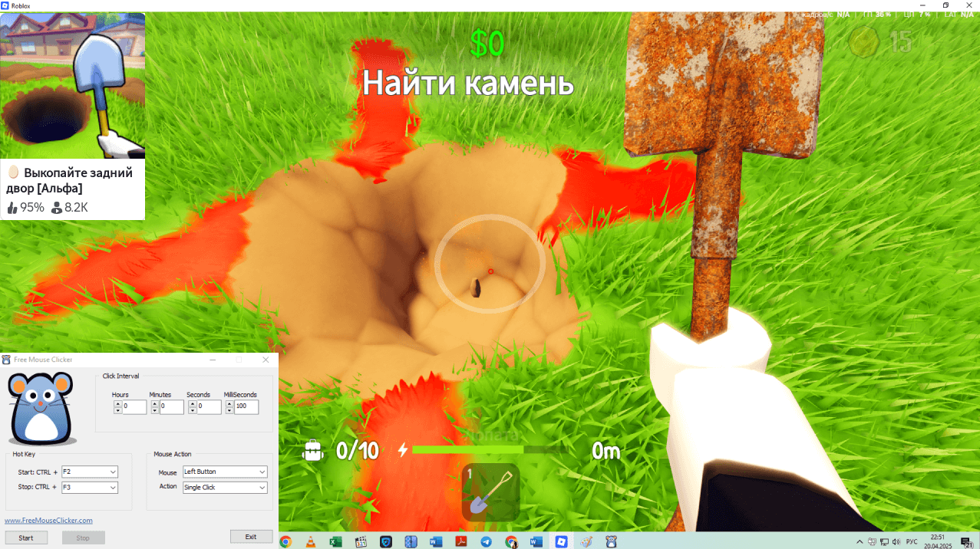Click the 8.2K players count
The height and width of the screenshot is (549, 980).
point(70,207)
